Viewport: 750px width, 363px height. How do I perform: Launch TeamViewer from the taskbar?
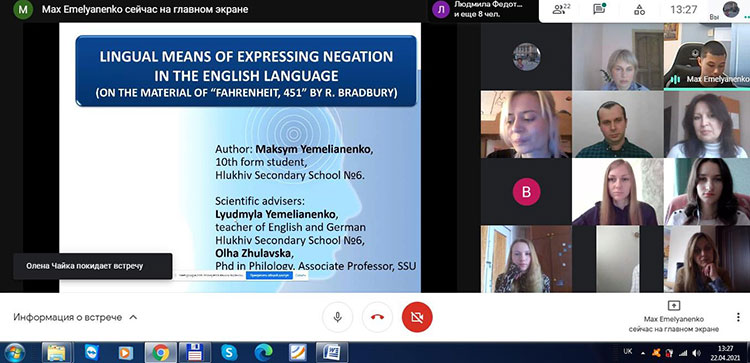click(91, 352)
